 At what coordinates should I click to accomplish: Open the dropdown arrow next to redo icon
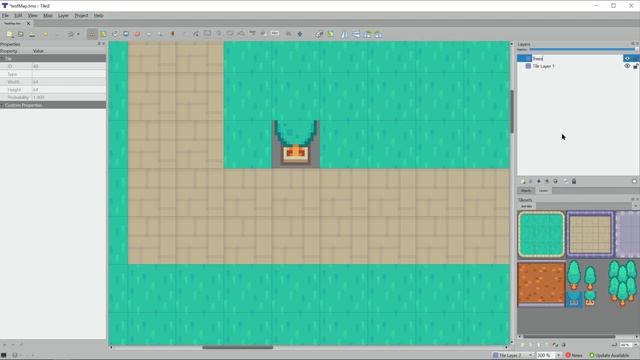pyautogui.click(x=78, y=34)
